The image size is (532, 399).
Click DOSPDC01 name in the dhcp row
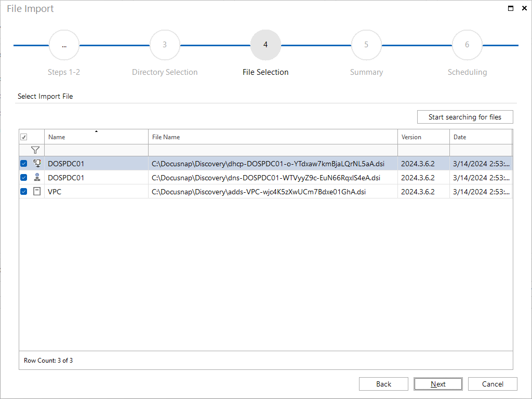[x=96, y=164]
